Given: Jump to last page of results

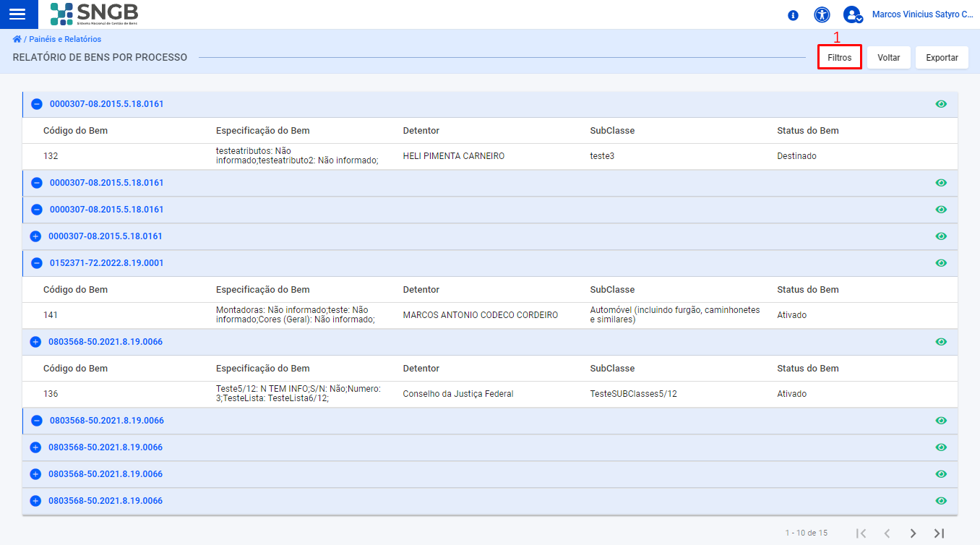Looking at the screenshot, I should pyautogui.click(x=939, y=533).
